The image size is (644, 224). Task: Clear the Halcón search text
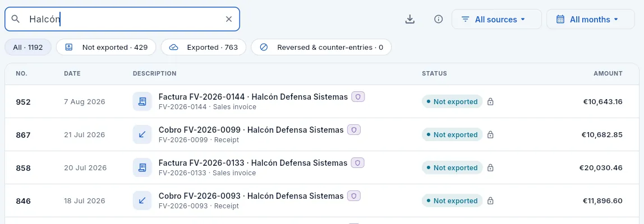coord(229,19)
